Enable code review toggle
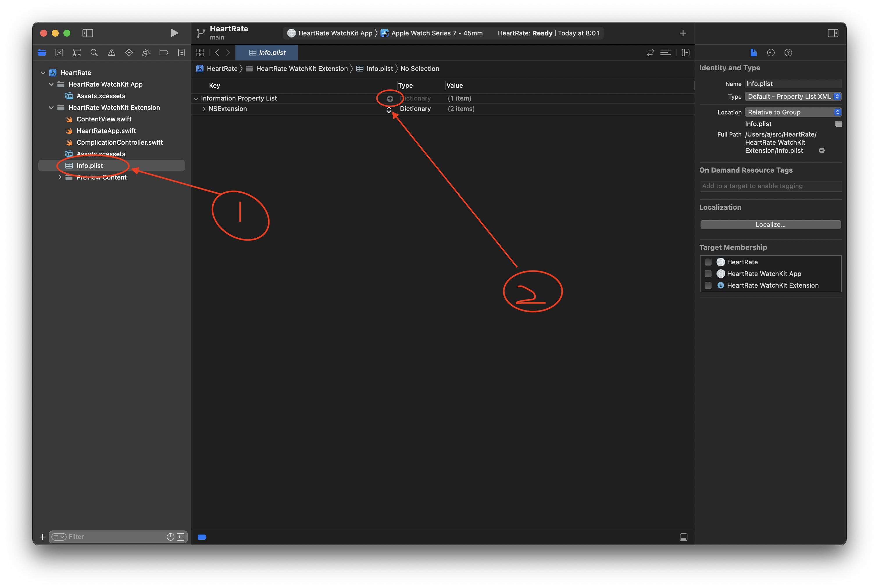Image resolution: width=879 pixels, height=588 pixels. [650, 53]
